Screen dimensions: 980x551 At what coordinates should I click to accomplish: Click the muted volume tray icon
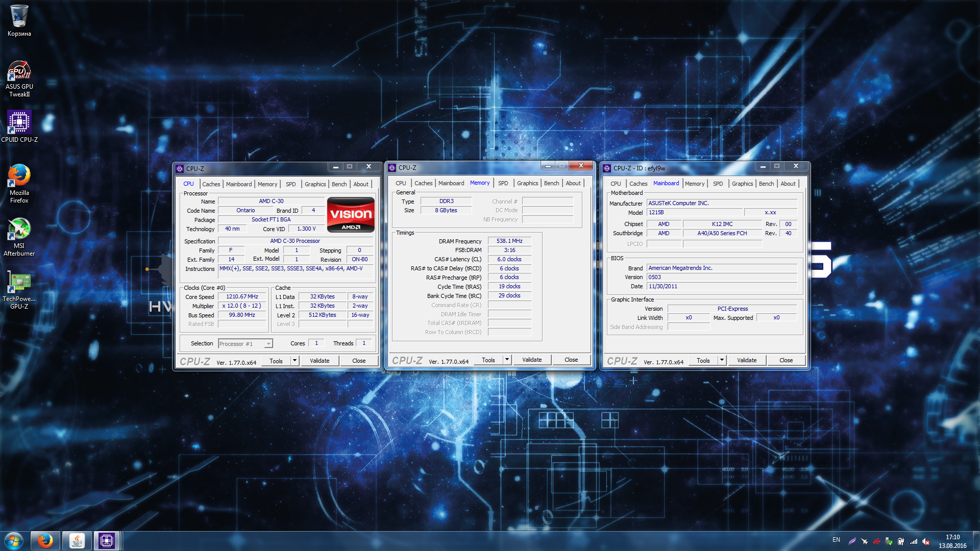pos(926,541)
